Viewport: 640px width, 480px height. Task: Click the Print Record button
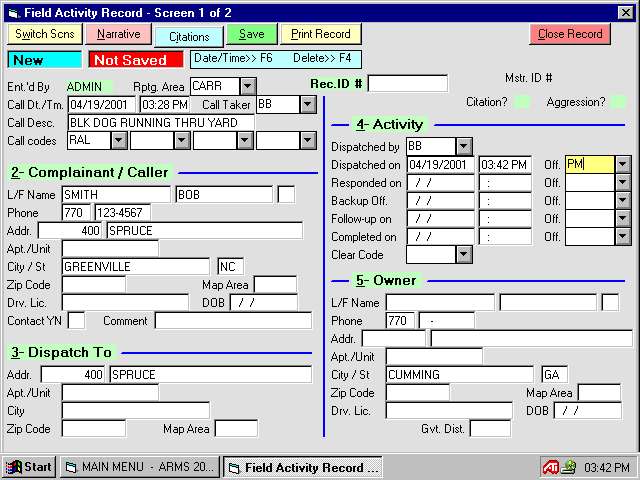pos(320,34)
